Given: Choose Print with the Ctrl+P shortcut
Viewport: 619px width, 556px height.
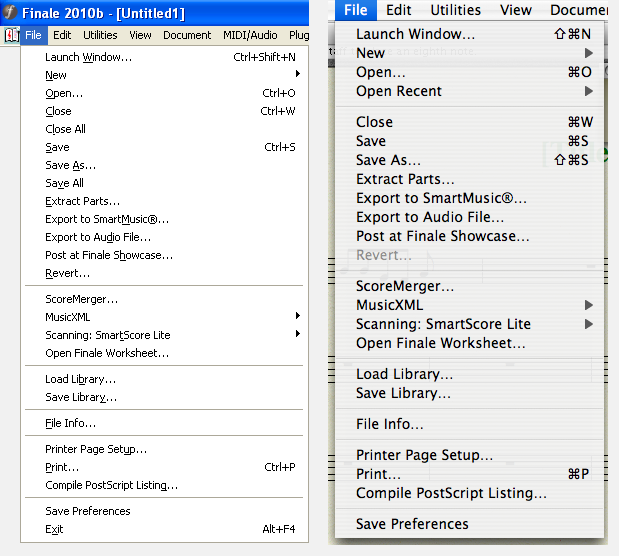Looking at the screenshot, I should [x=62, y=467].
